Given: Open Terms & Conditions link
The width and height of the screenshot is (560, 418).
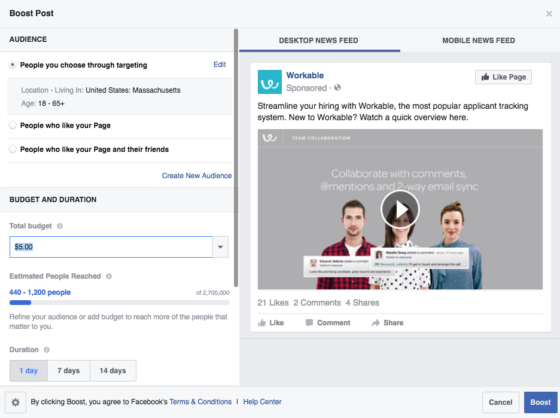Looking at the screenshot, I should (x=200, y=402).
